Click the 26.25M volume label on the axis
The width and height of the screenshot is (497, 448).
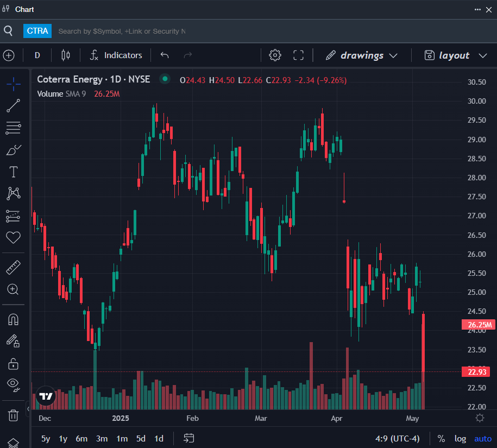[479, 325]
